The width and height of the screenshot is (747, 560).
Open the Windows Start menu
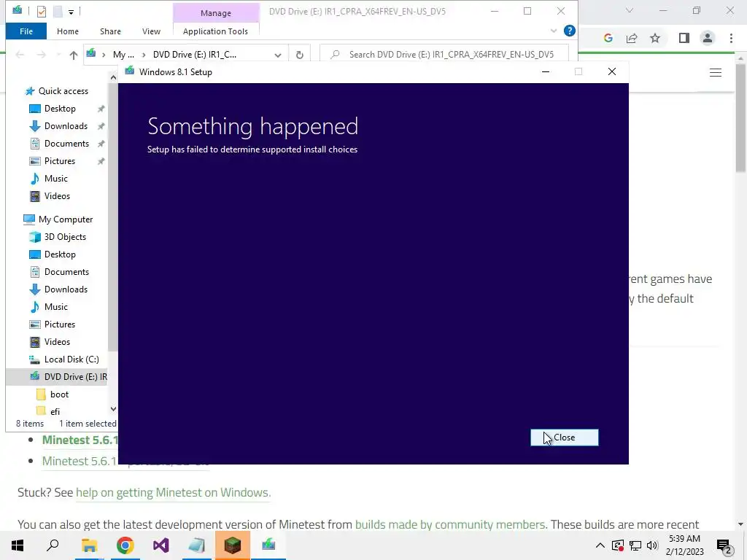point(18,545)
